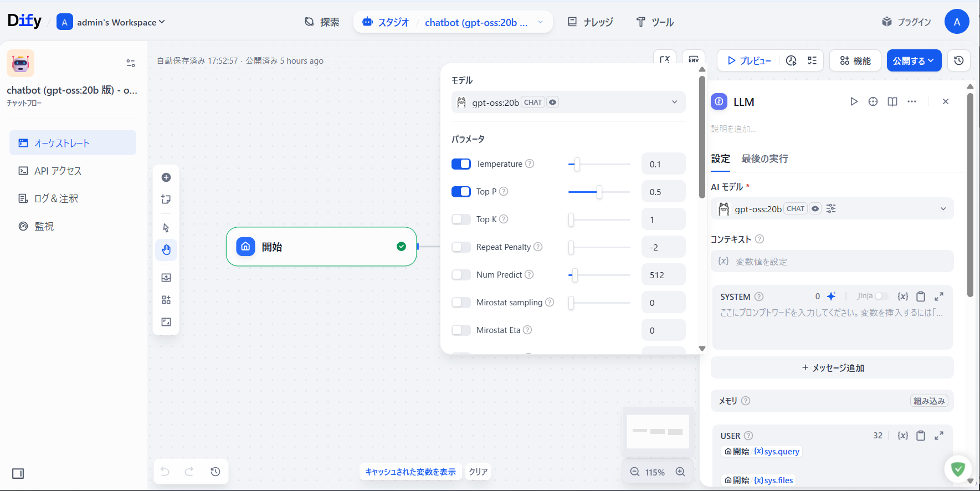The image size is (980, 491).
Task: Open app settings sliders icon in sidebar
Action: [x=131, y=63]
